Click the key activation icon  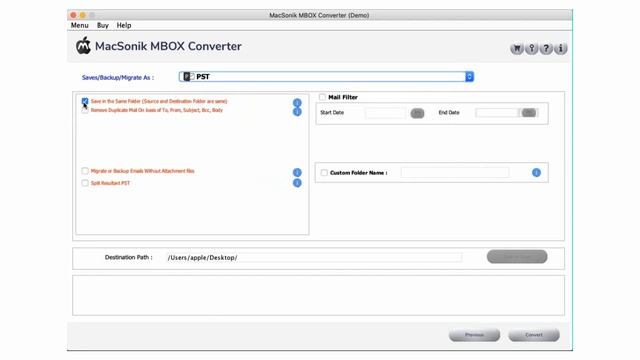pyautogui.click(x=531, y=49)
